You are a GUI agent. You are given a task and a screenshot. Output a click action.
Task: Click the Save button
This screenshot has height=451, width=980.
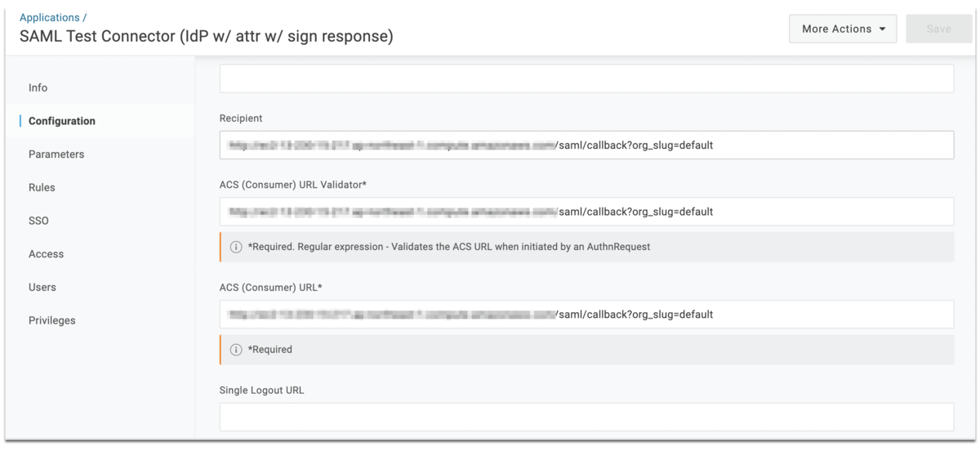pyautogui.click(x=938, y=29)
